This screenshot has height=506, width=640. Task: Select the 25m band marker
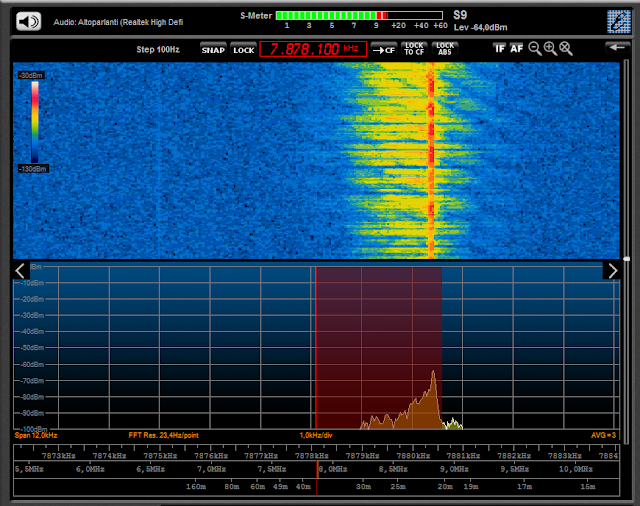pos(398,487)
